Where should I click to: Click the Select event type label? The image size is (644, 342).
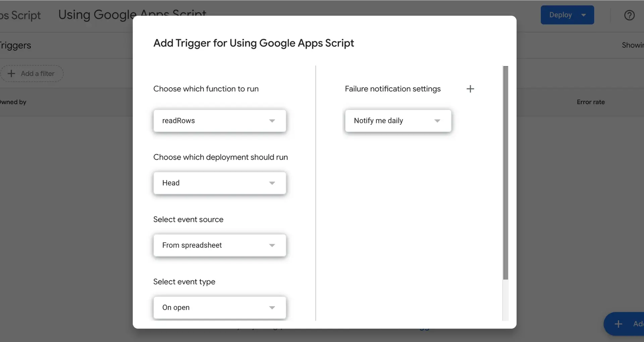[184, 282]
